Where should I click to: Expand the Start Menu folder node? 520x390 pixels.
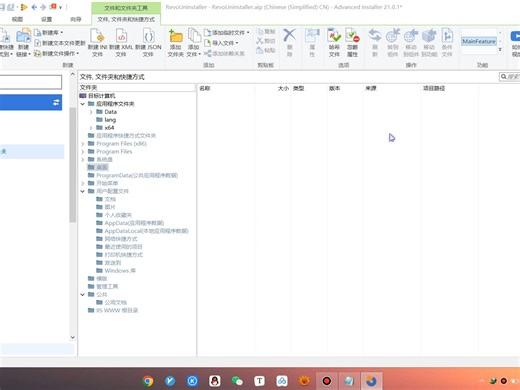click(x=83, y=183)
